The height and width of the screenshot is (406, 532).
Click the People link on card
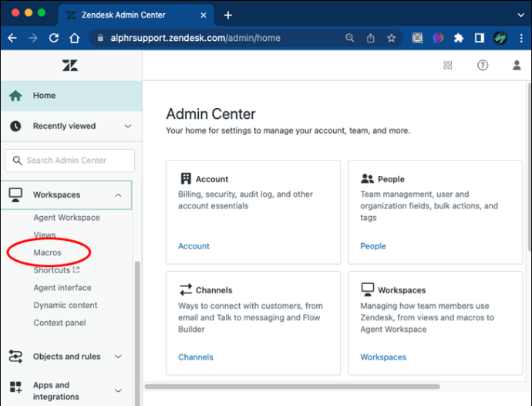373,246
